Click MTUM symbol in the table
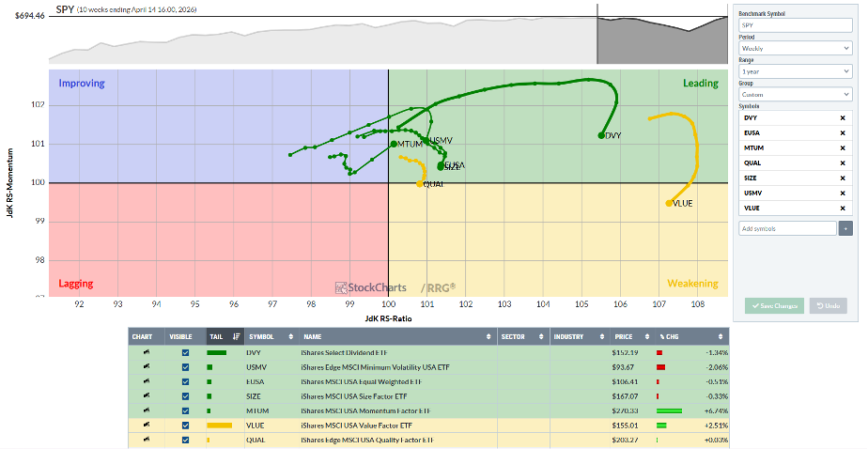 (x=257, y=410)
